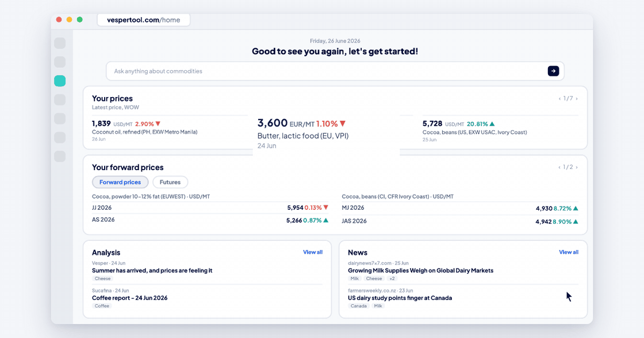The height and width of the screenshot is (338, 644).
Task: Open 'Coffee report – 24 Jun 2026' analysis
Action: coord(130,298)
